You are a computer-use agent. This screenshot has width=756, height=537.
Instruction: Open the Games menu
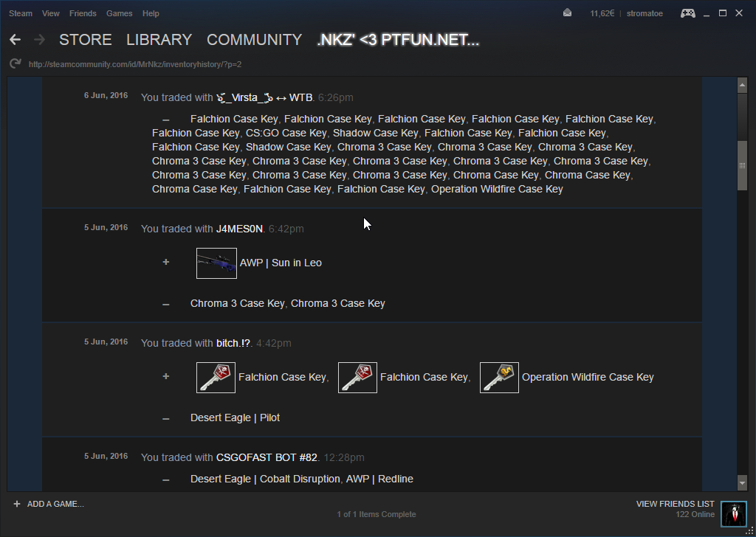pyautogui.click(x=120, y=13)
